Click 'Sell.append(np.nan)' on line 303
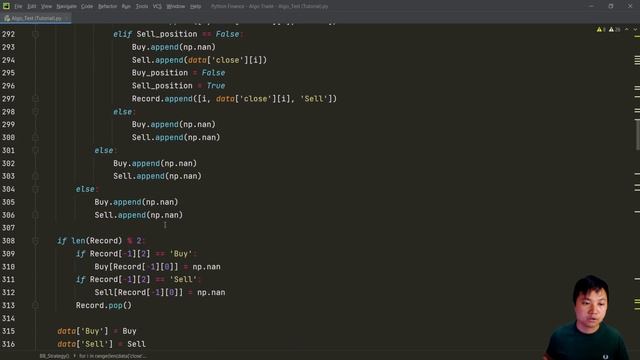 pos(158,176)
